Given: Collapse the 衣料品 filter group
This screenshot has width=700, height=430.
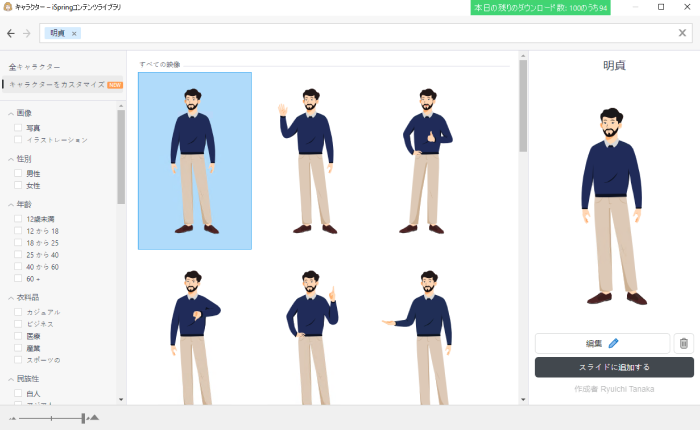Looking at the screenshot, I should point(11,298).
